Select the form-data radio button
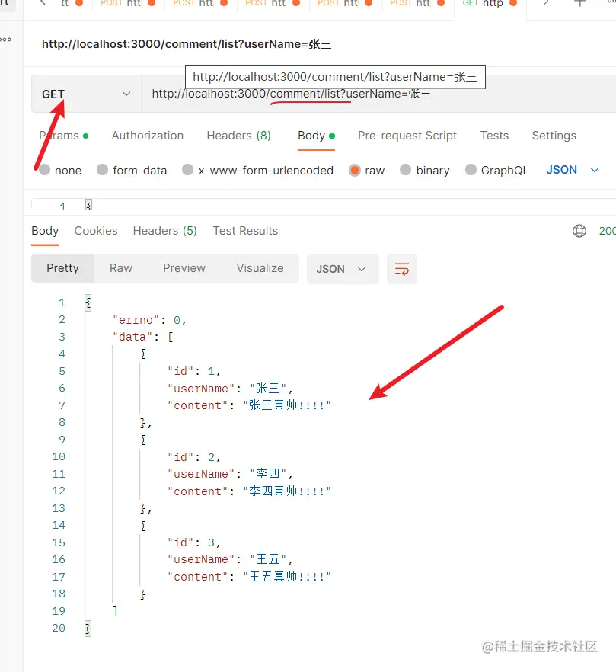Screen dimensions: 616x672 102,170
